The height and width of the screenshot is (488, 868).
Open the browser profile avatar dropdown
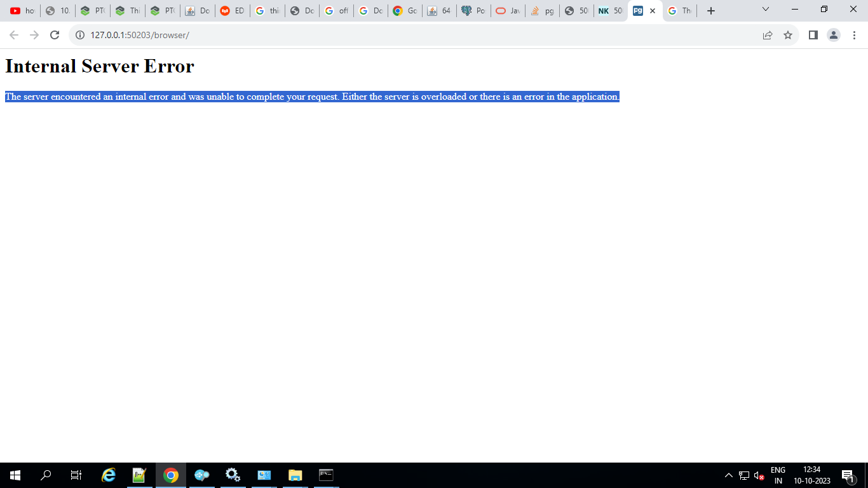tap(834, 35)
